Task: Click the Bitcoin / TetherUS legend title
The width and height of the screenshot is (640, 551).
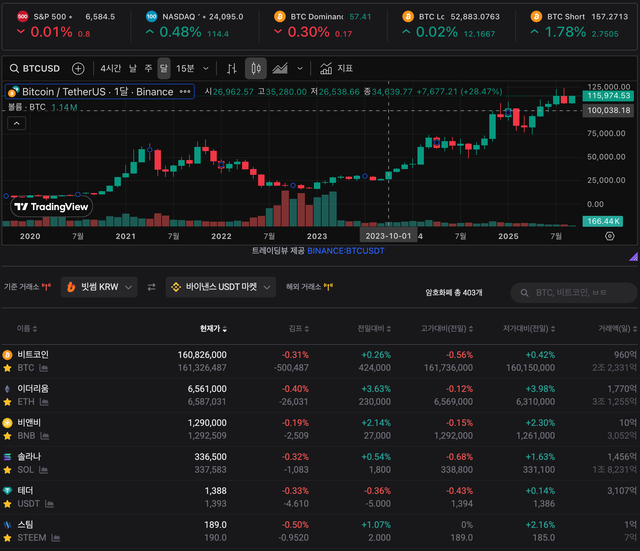Action: click(98, 92)
